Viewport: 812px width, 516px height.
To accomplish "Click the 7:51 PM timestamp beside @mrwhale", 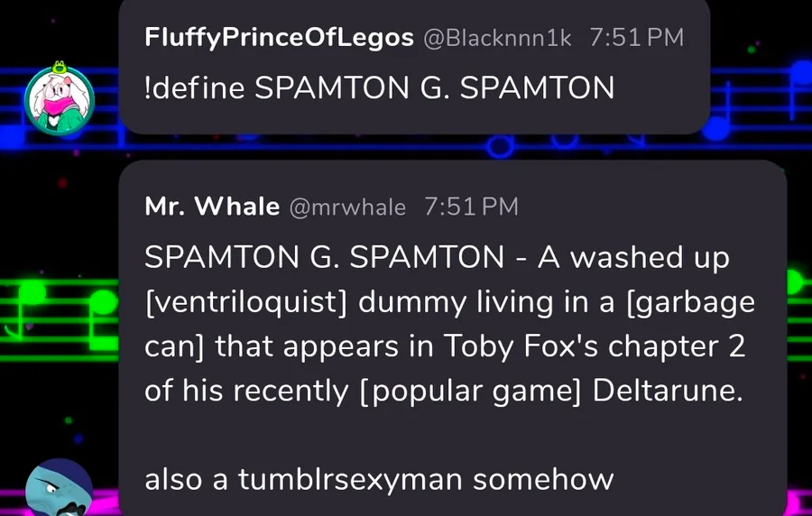I will pos(471,207).
